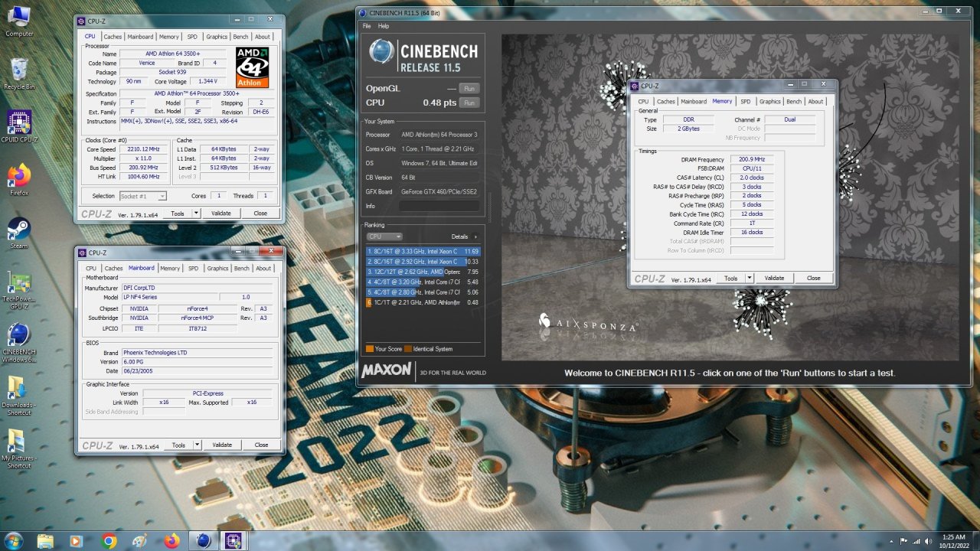Click the Chrome icon in the taskbar
980x551 pixels.
click(108, 541)
